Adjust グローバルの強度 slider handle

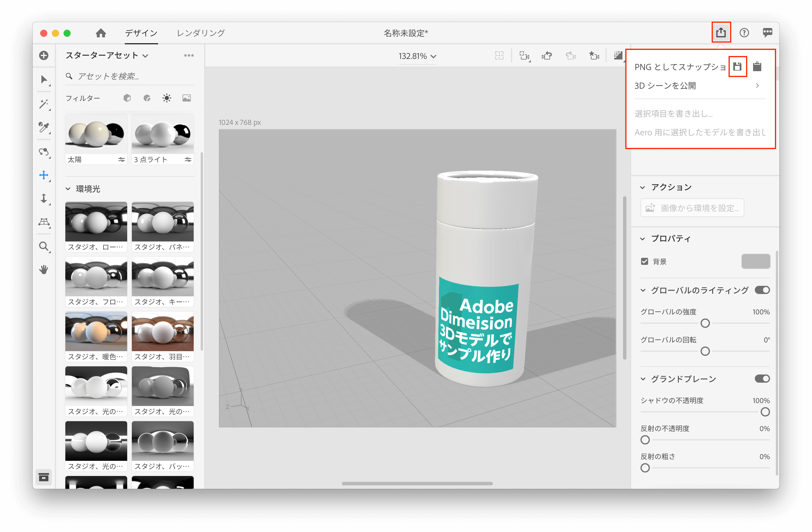[705, 323]
